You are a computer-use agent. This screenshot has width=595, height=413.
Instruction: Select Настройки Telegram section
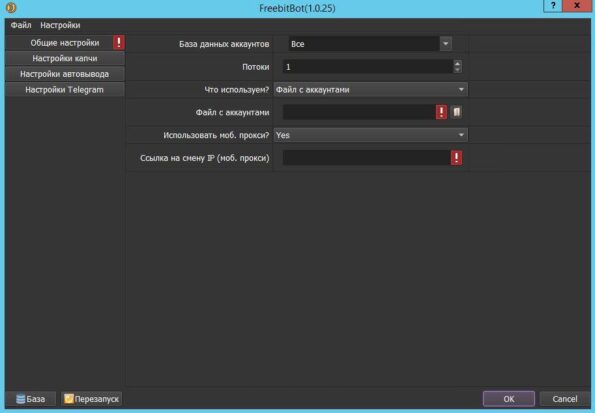pos(65,90)
